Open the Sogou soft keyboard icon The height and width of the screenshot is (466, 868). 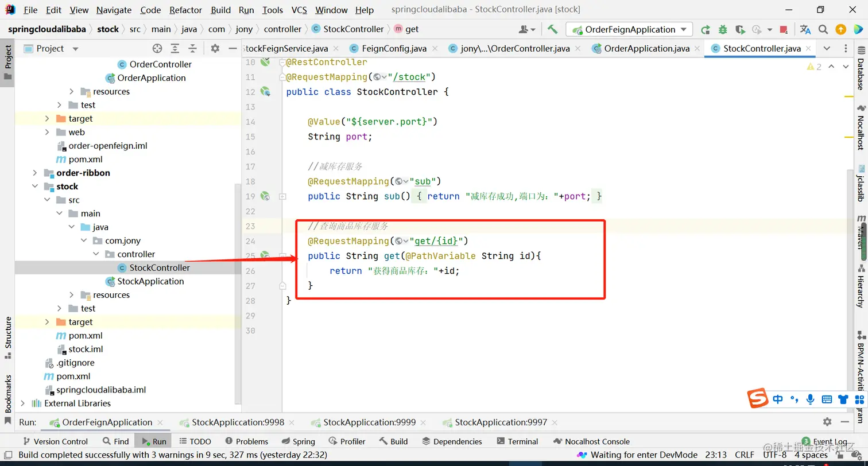click(x=827, y=399)
